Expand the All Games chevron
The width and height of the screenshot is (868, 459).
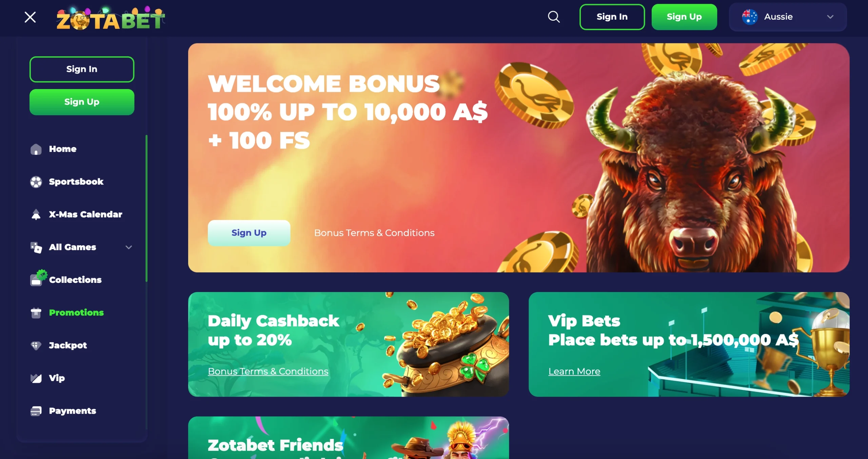click(x=129, y=247)
